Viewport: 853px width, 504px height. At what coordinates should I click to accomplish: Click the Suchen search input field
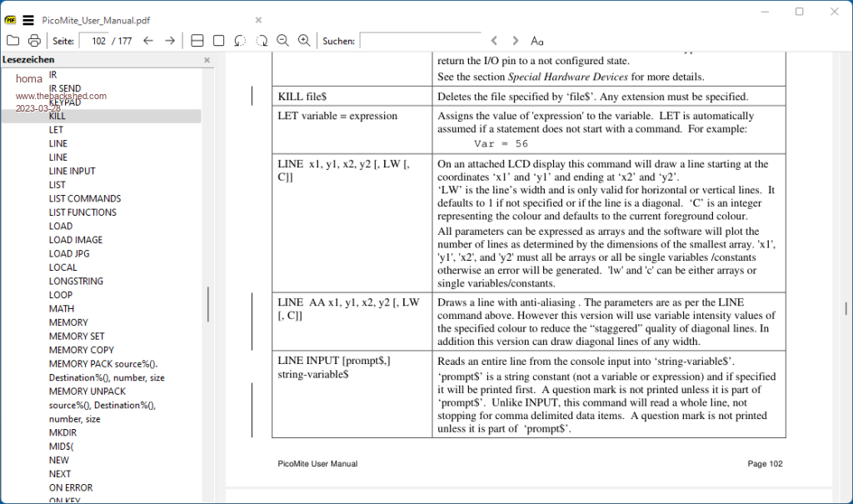click(420, 40)
